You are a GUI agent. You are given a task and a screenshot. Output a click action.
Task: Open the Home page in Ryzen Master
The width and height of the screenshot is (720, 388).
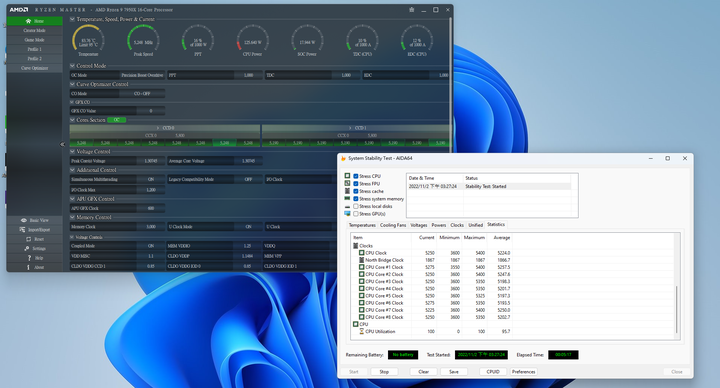click(34, 21)
